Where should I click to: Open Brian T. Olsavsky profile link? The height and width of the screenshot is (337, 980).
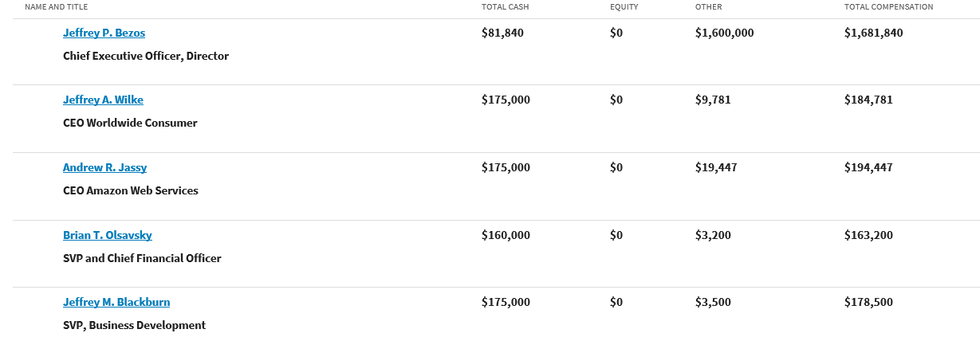[x=108, y=235]
